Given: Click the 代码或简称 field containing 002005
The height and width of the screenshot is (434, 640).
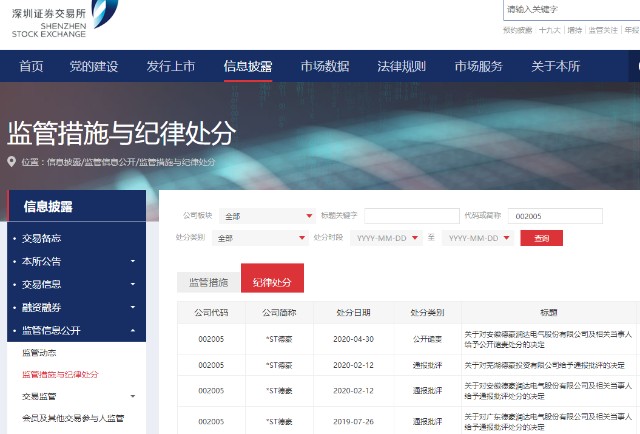Looking at the screenshot, I should 555,216.
